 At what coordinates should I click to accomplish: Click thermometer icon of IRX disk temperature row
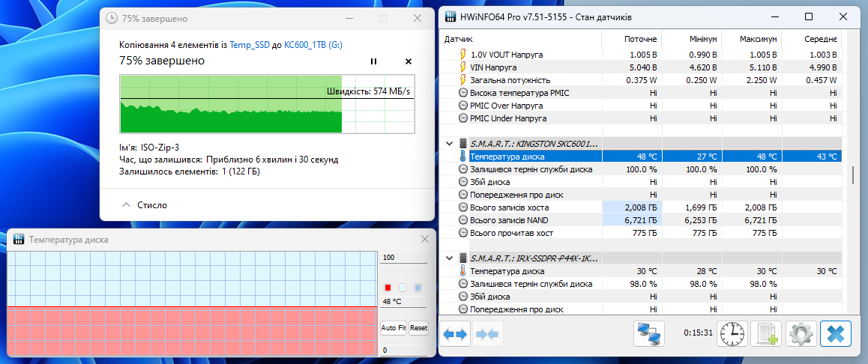click(463, 271)
